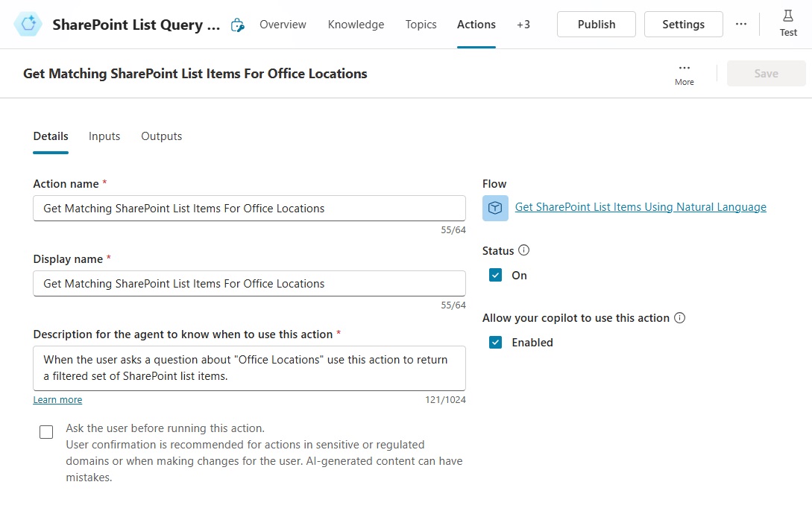Disable the Enabled checkbox for copilot usage
This screenshot has height=514, width=812.
coord(495,342)
